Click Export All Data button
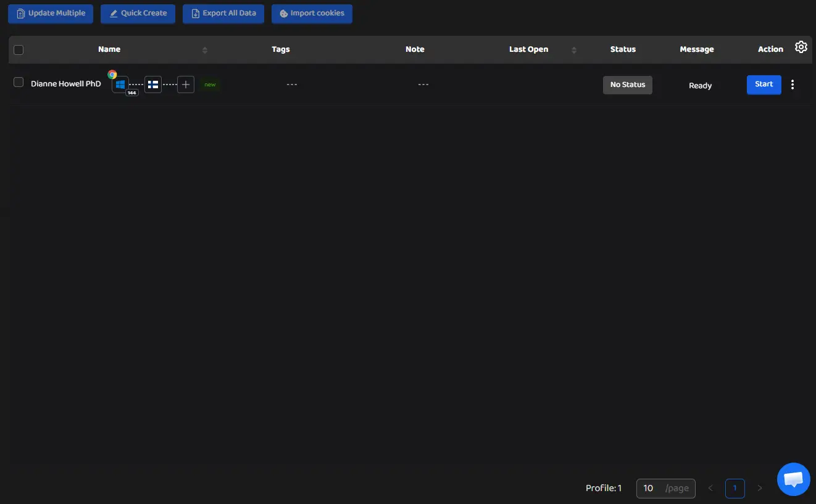 coord(223,14)
